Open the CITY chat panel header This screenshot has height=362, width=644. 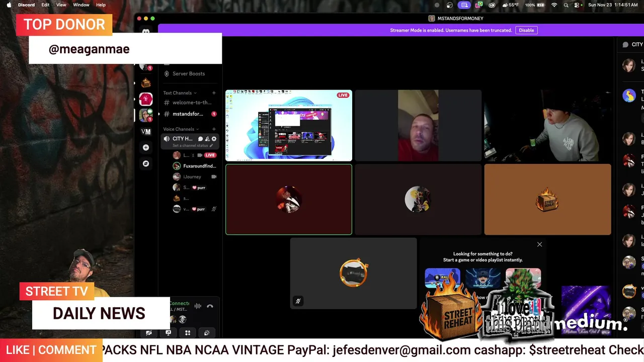pos(633,45)
